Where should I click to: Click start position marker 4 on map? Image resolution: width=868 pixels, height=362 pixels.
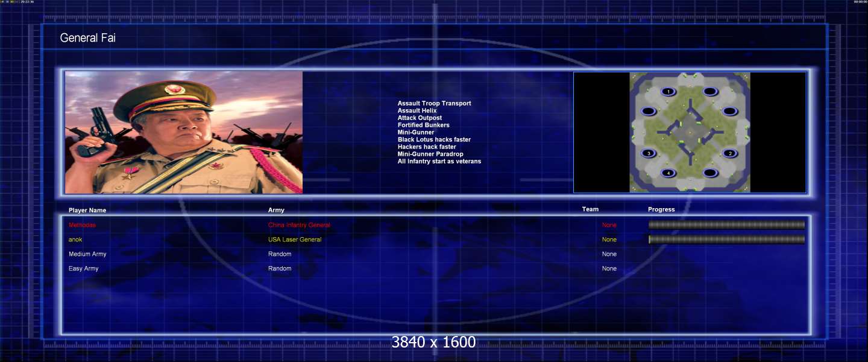(668, 173)
